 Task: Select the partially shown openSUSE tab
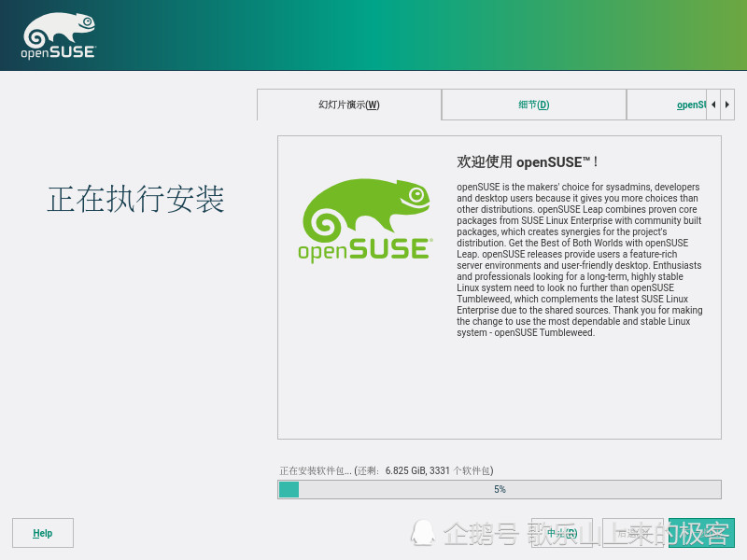click(667, 105)
